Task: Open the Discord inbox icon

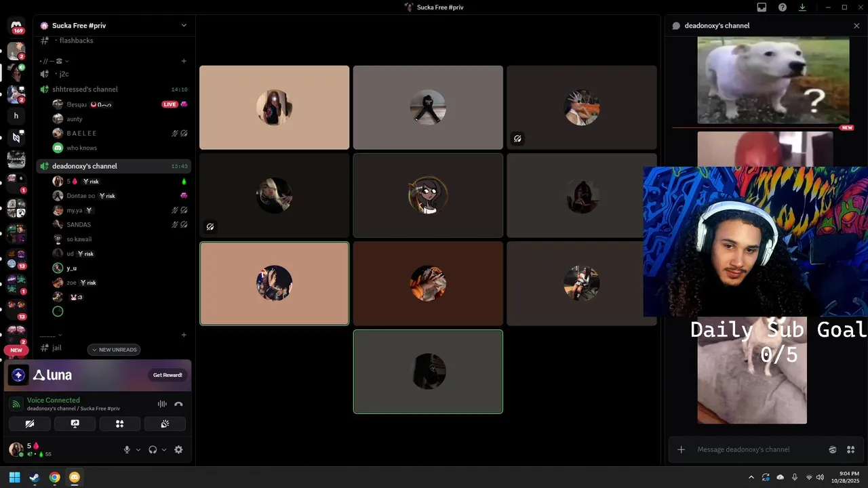Action: point(762,7)
